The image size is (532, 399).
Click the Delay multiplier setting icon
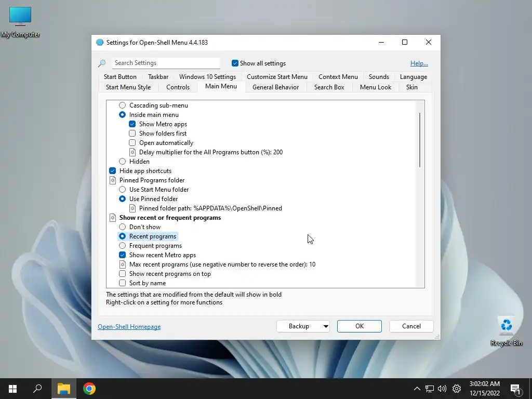(132, 152)
